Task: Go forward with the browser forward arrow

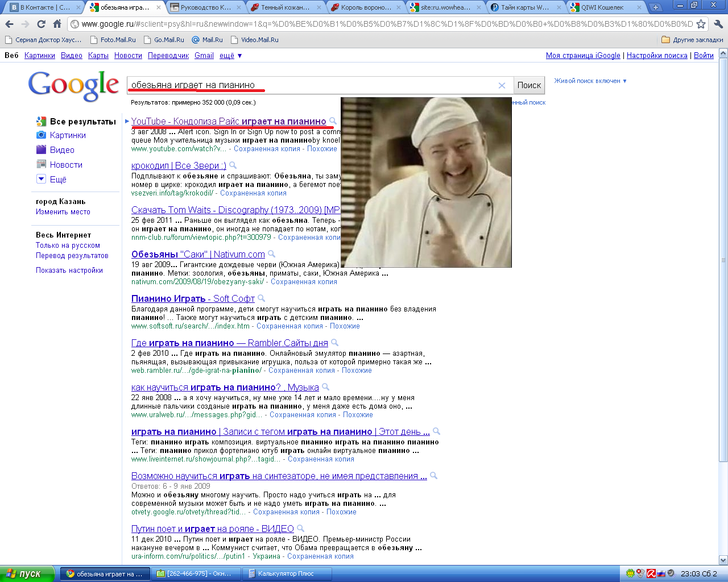Action: pos(25,24)
